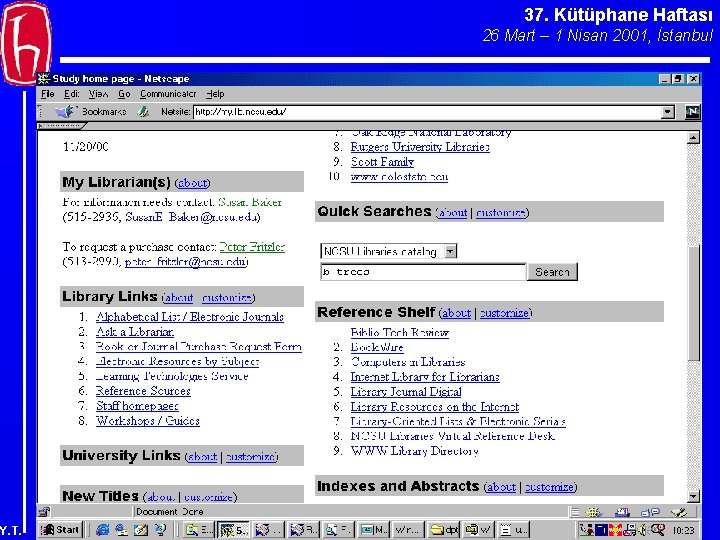The width and height of the screenshot is (720, 540).
Task: Open 'customize' link for Indexes and Abstracts
Action: 549,487
